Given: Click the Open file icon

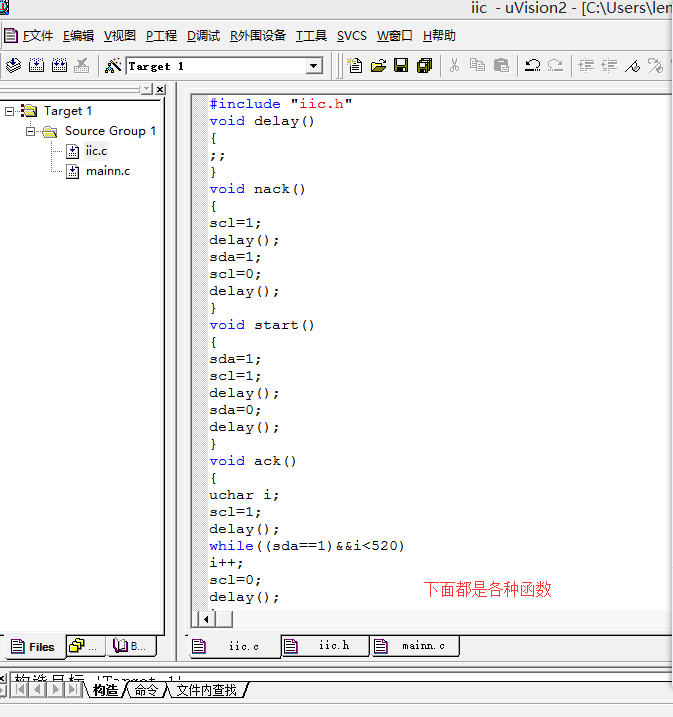Looking at the screenshot, I should [x=378, y=65].
